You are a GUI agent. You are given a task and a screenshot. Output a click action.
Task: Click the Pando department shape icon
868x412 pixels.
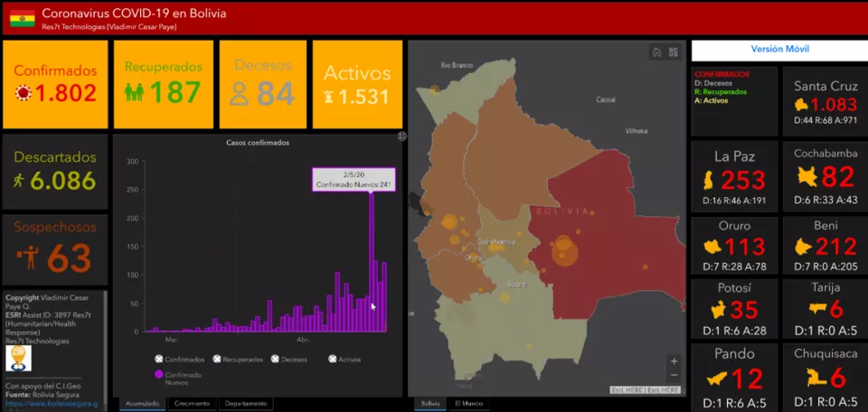click(716, 379)
